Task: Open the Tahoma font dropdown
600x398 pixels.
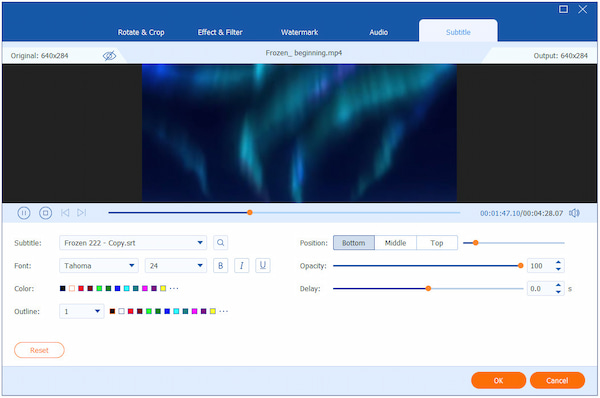Action: (99, 266)
